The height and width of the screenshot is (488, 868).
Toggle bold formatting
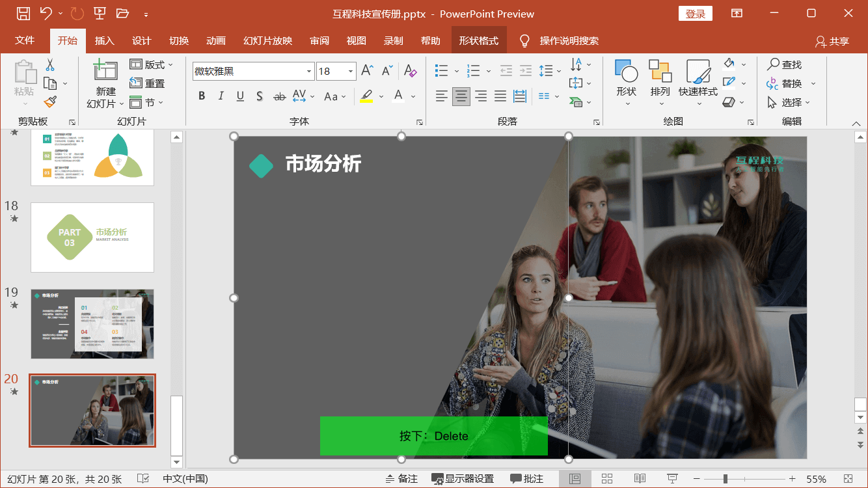[x=202, y=96]
